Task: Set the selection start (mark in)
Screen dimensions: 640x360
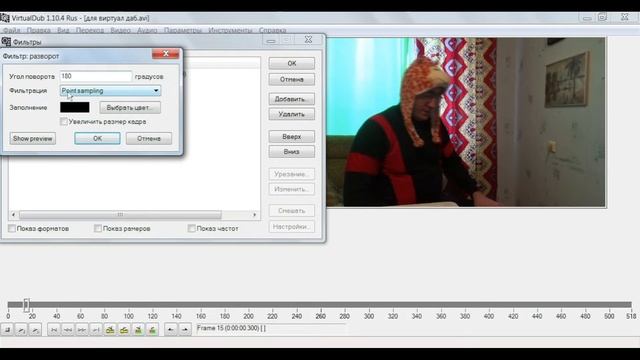Action: click(x=171, y=329)
